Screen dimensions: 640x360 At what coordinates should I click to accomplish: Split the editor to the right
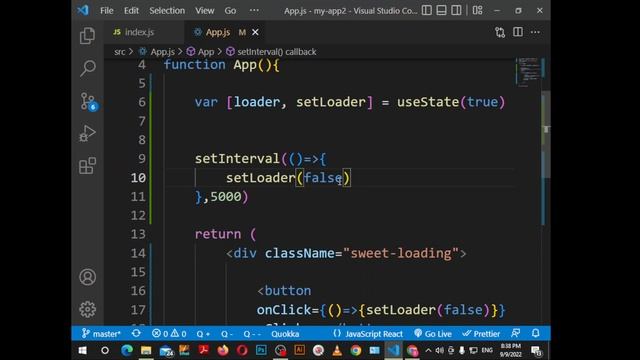pos(518,32)
